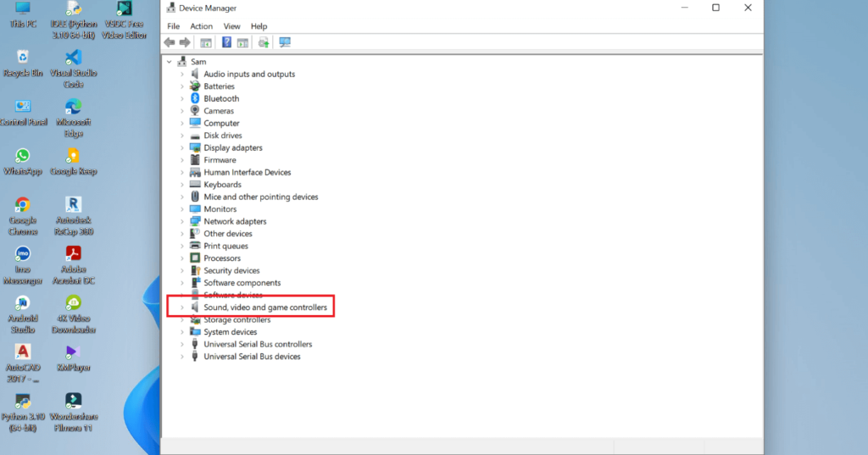
Task: Expand Universal Serial Bus controllers
Action: coord(181,344)
